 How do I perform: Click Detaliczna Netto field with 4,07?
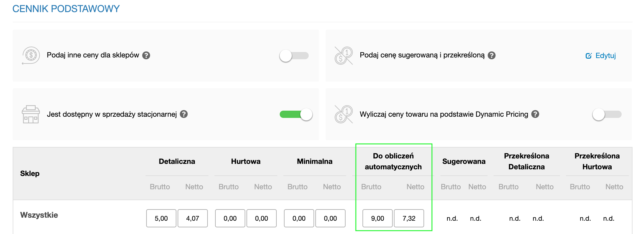click(193, 218)
